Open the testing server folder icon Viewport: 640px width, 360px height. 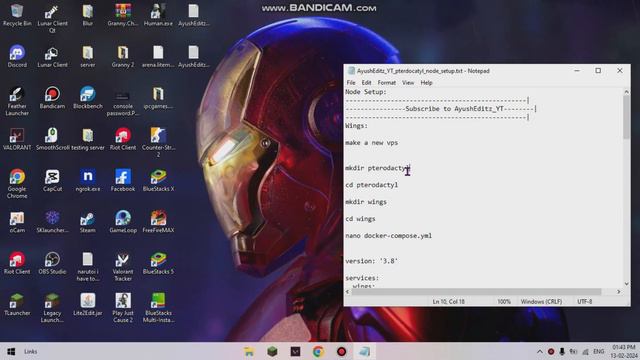point(88,139)
